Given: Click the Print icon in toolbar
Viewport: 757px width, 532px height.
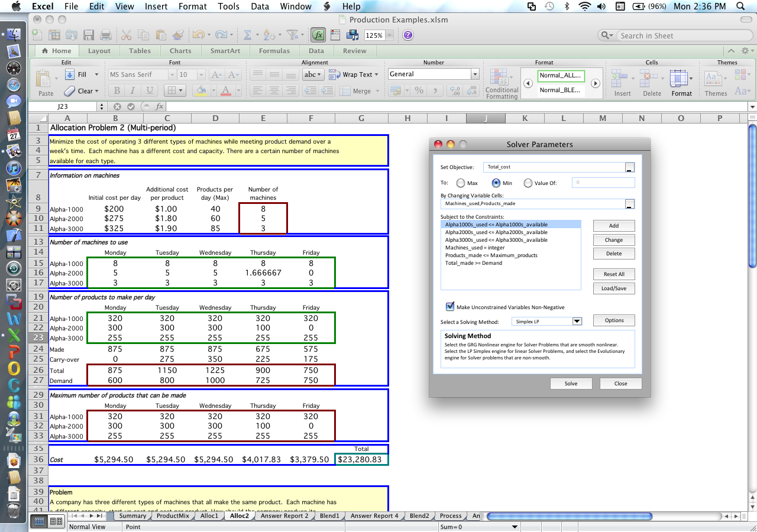Looking at the screenshot, I should click(106, 35).
